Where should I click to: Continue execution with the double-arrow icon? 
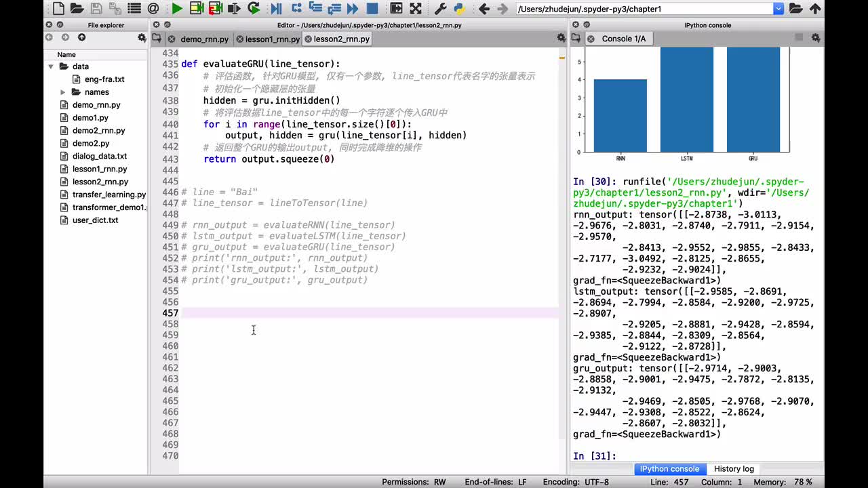[353, 9]
